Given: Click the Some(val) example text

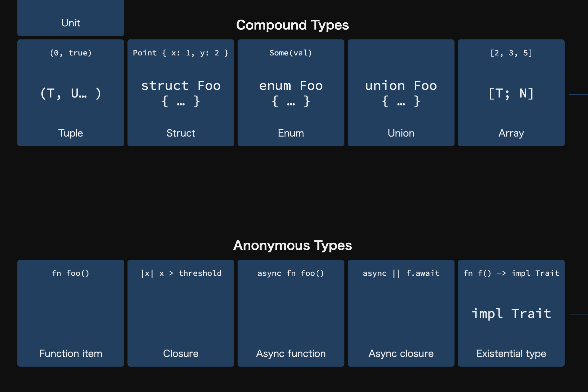Looking at the screenshot, I should 291,53.
